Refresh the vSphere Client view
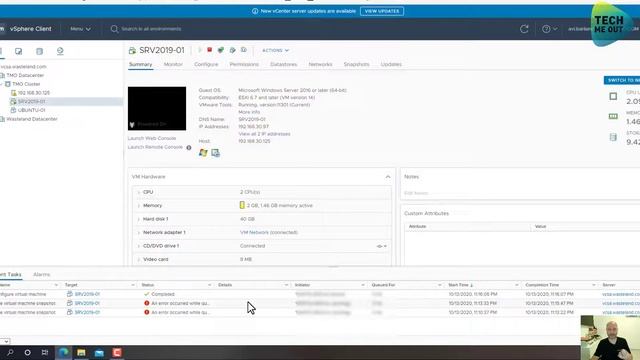Image resolution: width=640 pixels, height=360 pixels. point(524,29)
